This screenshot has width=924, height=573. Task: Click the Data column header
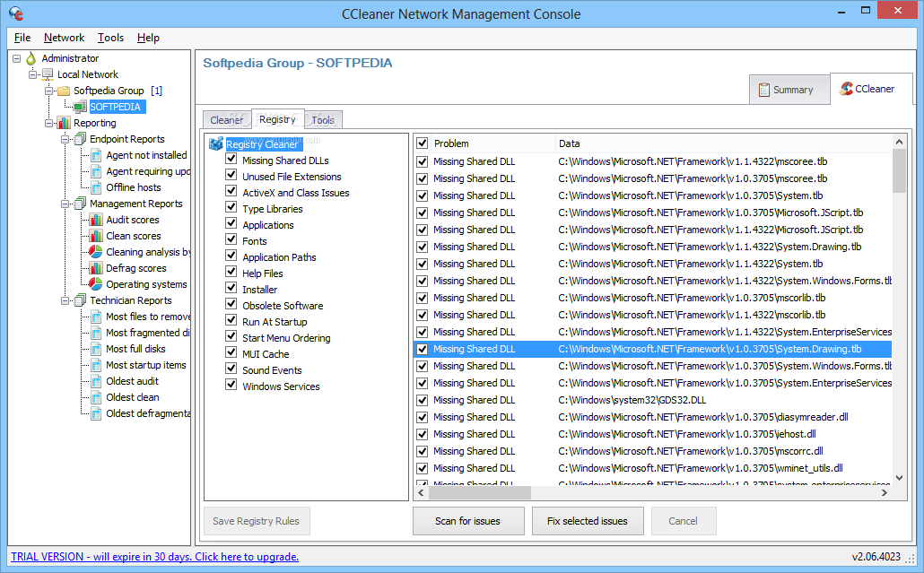click(x=723, y=143)
